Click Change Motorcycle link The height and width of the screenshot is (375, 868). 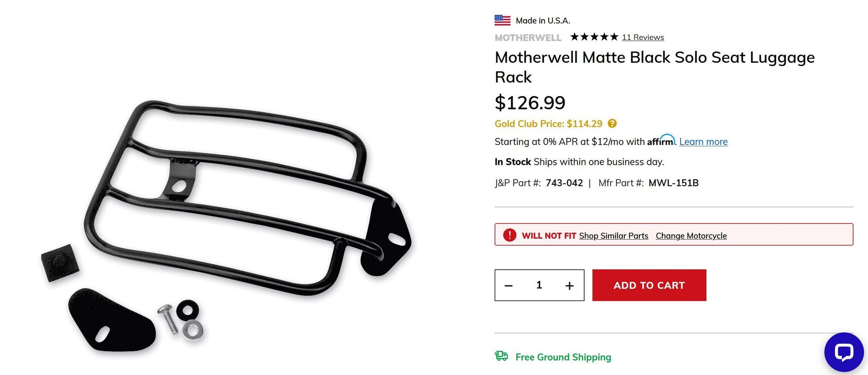point(691,236)
